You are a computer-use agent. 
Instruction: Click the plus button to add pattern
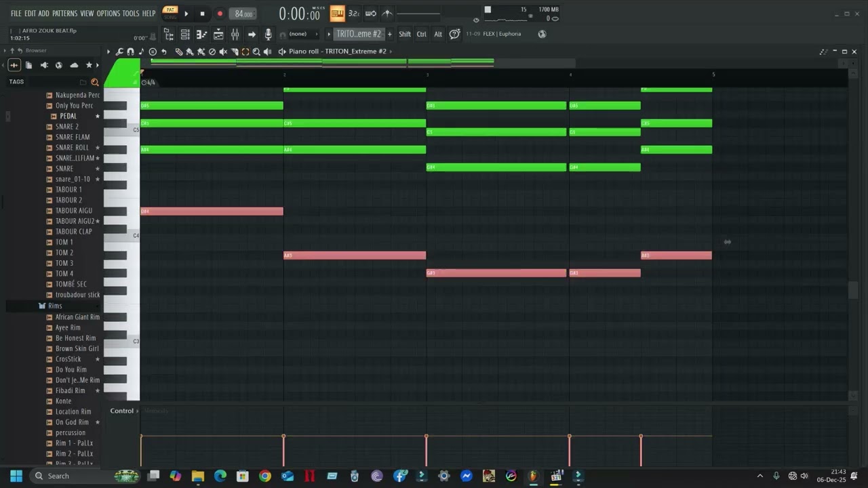390,34
